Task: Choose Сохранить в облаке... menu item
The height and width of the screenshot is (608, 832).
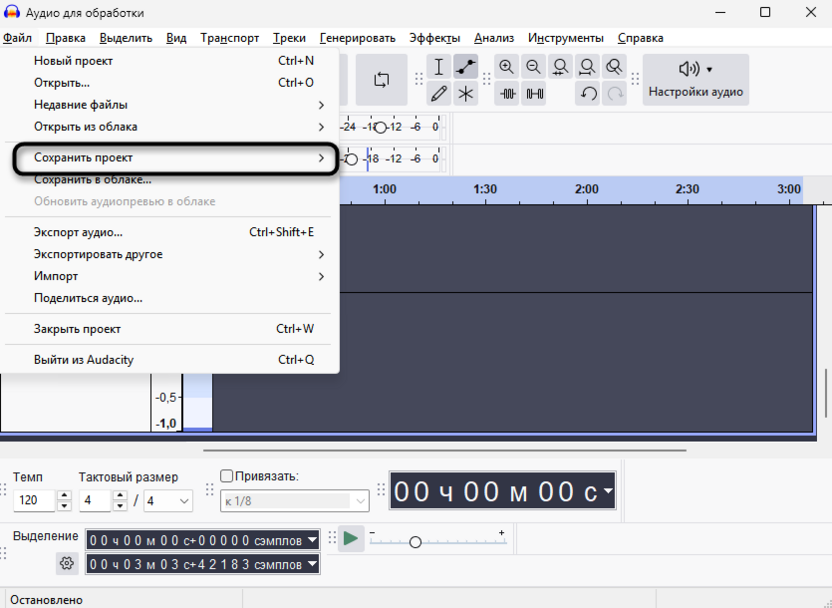Action: pos(170,180)
